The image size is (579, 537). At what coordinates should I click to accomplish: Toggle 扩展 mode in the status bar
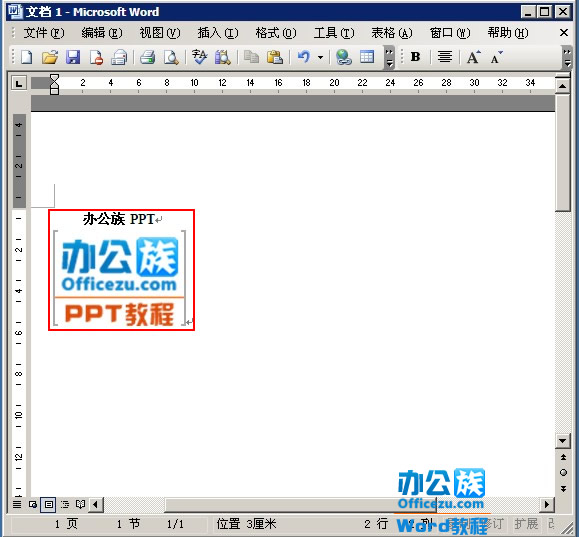[x=526, y=524]
